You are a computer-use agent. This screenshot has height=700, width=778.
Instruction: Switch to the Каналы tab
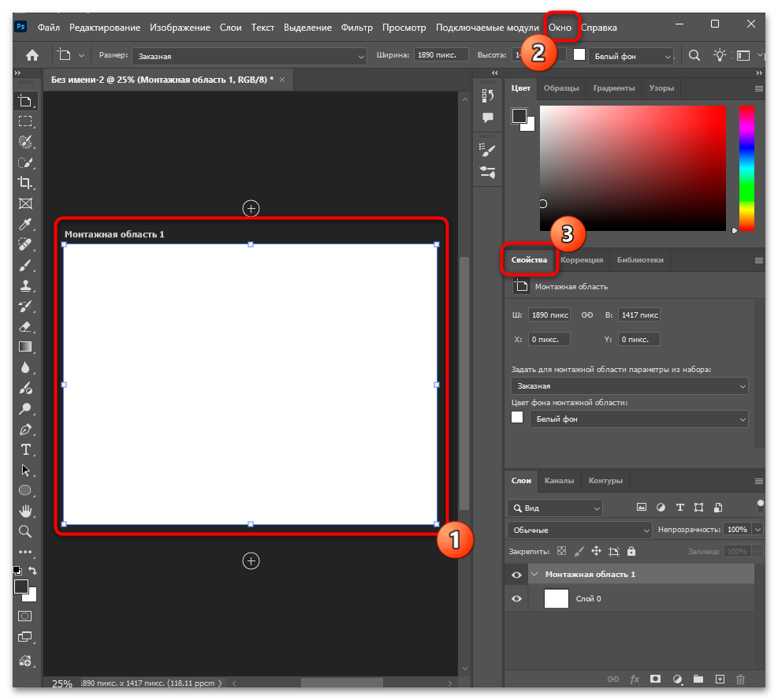559,480
